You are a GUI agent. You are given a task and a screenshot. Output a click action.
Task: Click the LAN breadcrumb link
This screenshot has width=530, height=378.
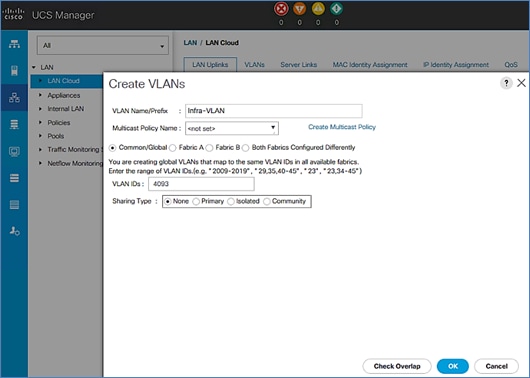tap(190, 43)
